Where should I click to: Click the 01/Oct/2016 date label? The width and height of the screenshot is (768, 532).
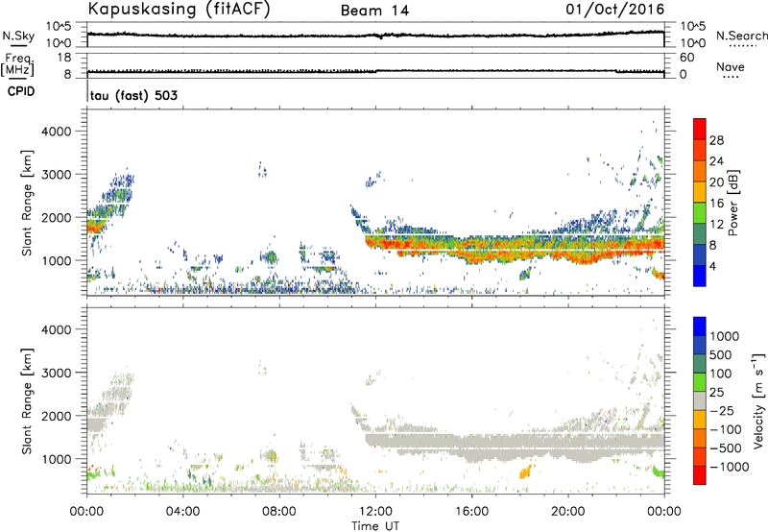[x=615, y=10]
